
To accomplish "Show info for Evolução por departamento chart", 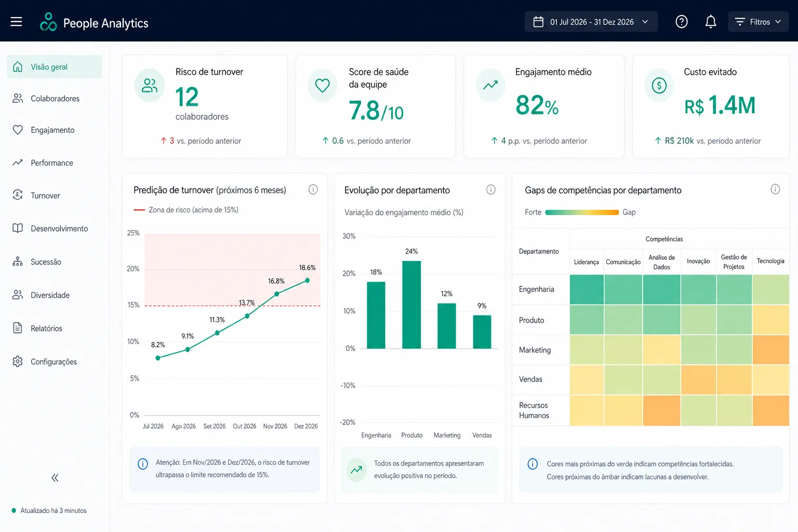I will [x=490, y=190].
